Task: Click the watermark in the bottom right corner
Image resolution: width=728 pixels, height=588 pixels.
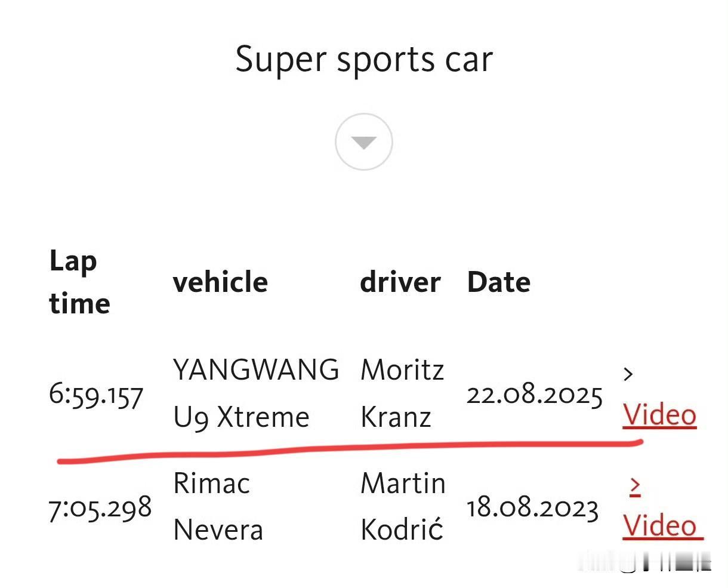Action: 647,562
